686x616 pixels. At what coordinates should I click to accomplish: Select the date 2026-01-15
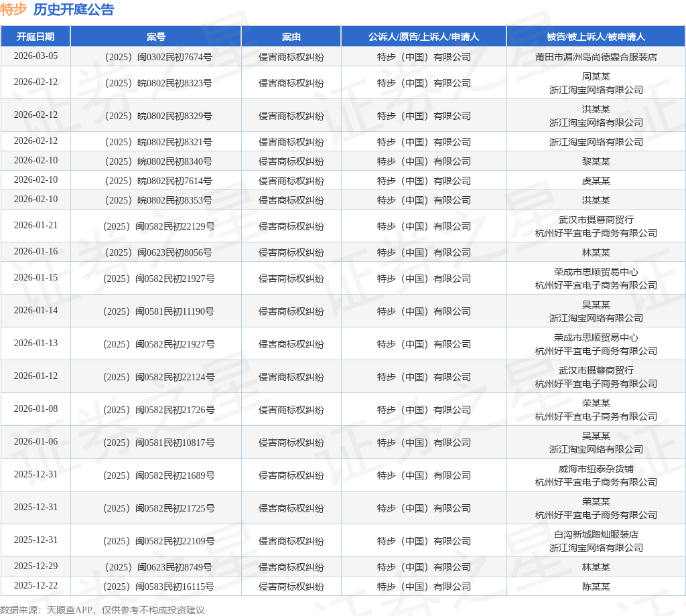tap(36, 278)
